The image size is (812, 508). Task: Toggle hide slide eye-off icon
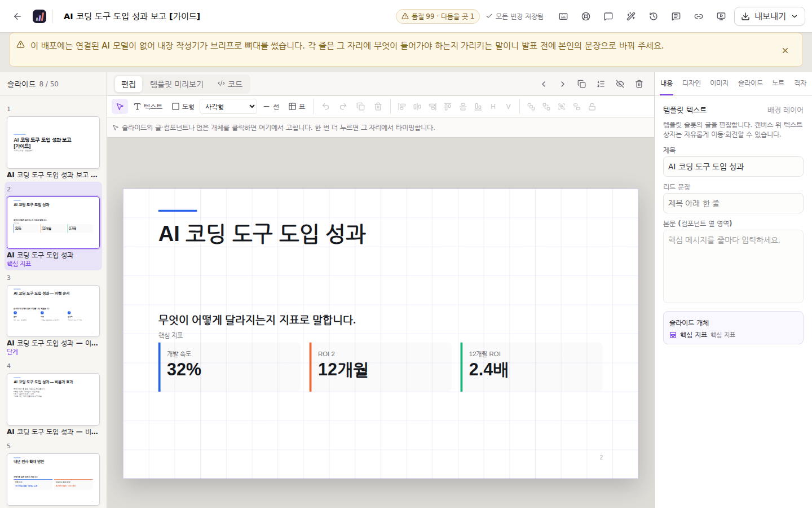[620, 84]
